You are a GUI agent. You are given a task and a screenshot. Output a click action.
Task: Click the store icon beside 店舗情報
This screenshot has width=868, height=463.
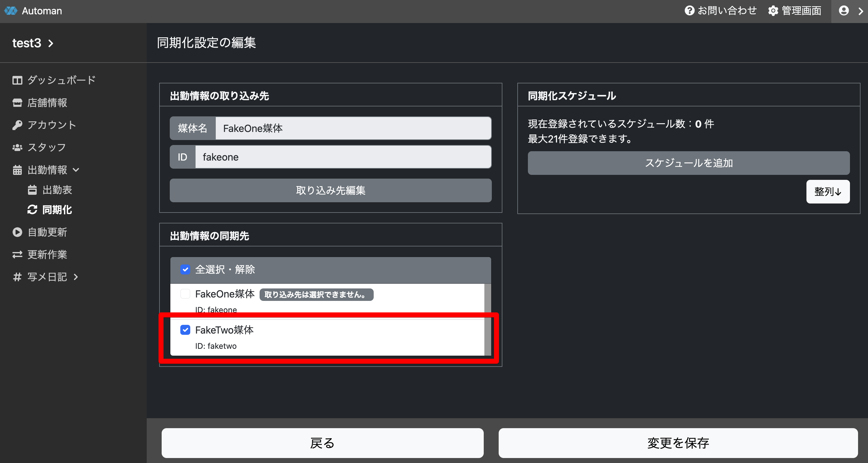17,102
